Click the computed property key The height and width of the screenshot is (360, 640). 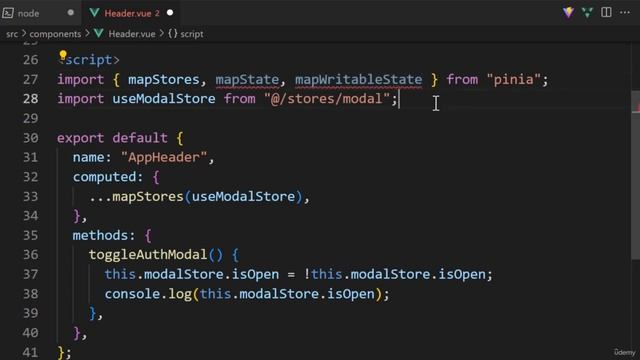(104, 177)
